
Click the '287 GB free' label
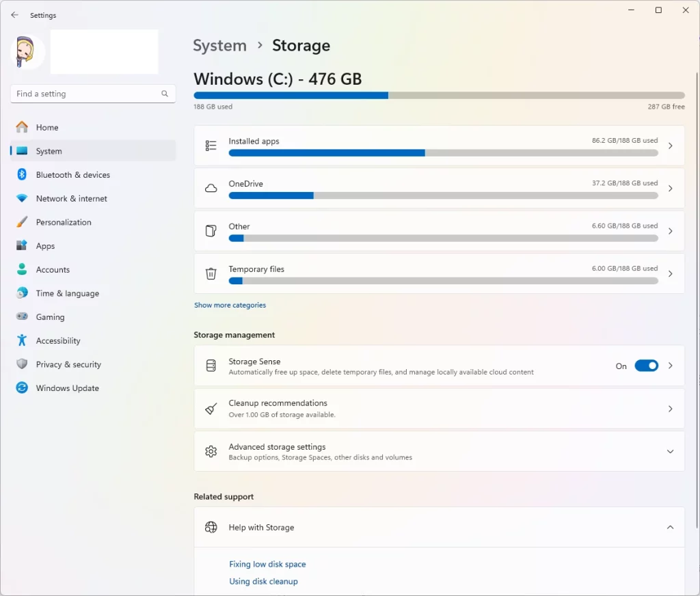click(x=666, y=107)
